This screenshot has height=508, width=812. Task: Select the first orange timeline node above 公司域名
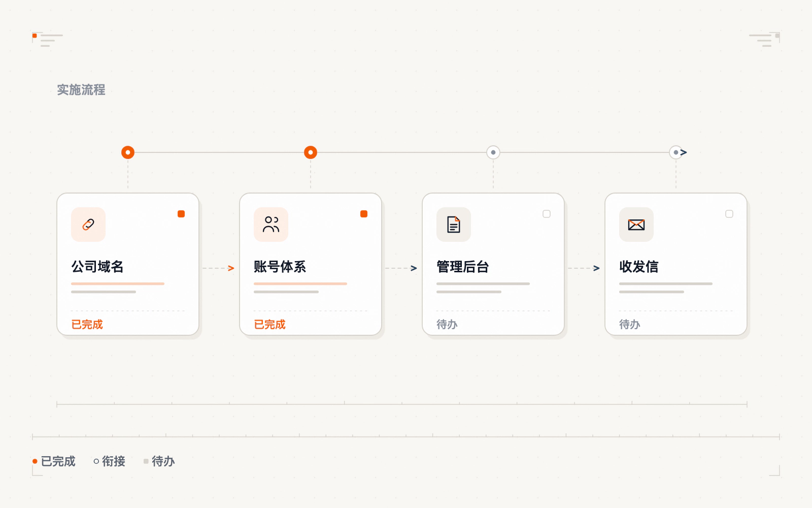coord(128,152)
